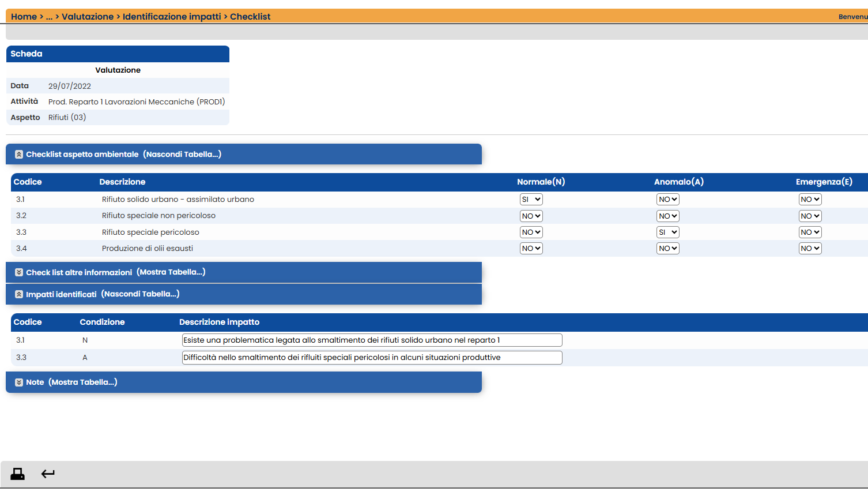This screenshot has height=499, width=868.
Task: Open Valutazione breadcrumb link
Action: click(88, 17)
